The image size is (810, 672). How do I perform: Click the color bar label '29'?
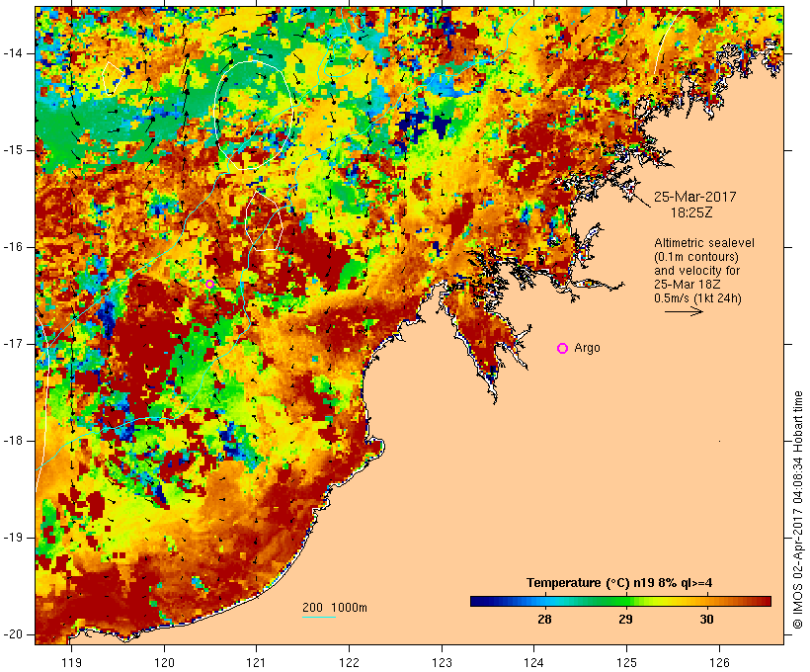[x=625, y=620]
